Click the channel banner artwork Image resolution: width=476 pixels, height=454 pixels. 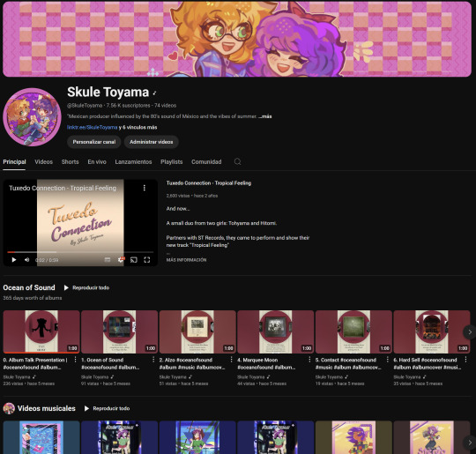tap(237, 39)
